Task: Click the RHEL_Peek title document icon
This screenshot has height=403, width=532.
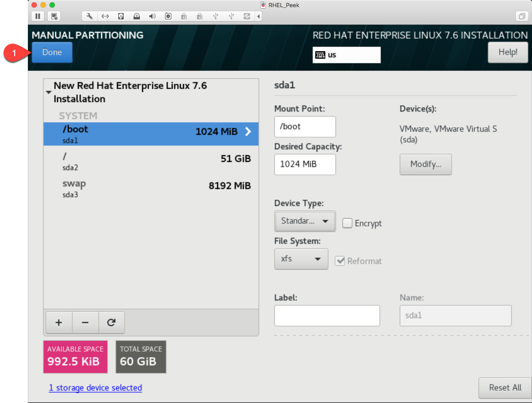Action: 263,5
